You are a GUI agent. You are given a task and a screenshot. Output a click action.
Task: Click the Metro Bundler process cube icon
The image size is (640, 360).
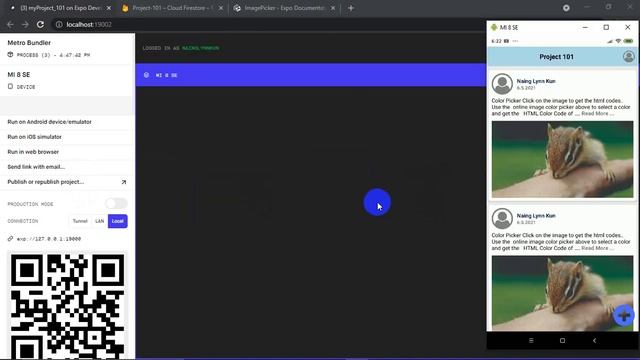(10, 55)
